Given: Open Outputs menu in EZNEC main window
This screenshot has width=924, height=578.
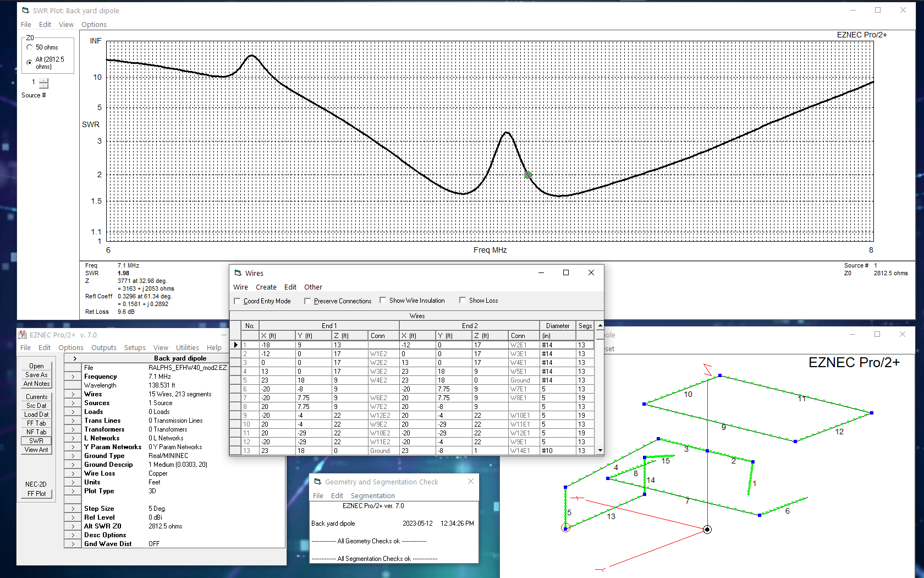Looking at the screenshot, I should click(104, 347).
